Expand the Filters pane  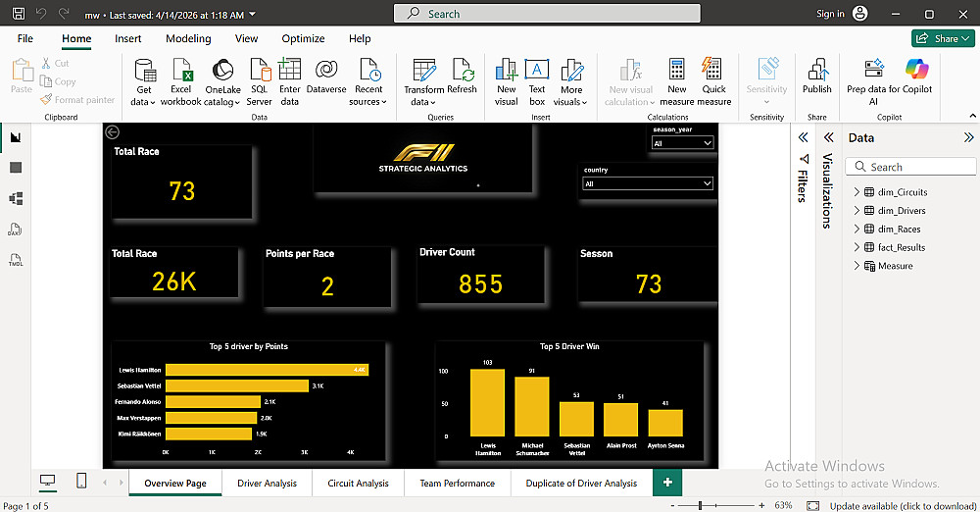pos(804,137)
